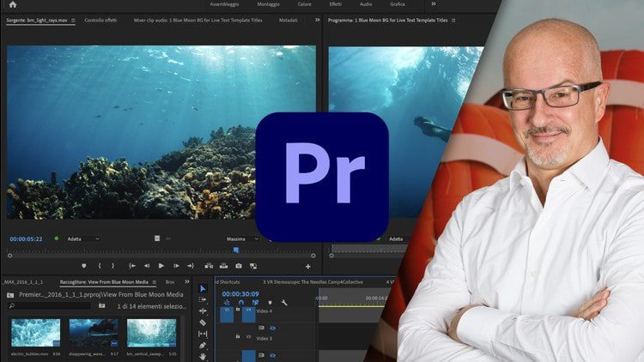Select the Selection tool arrow
Screen dimensions: 644x362
pos(203,288)
